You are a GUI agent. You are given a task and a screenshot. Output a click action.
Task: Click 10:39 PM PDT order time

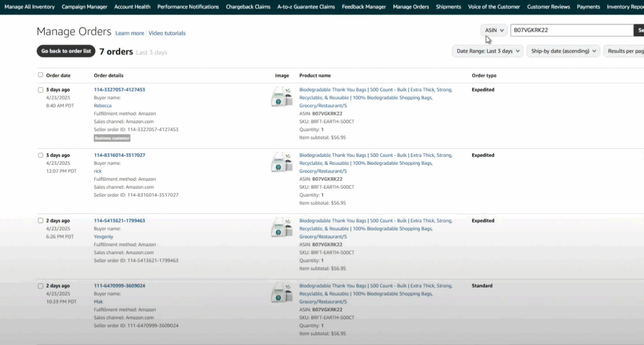click(61, 302)
